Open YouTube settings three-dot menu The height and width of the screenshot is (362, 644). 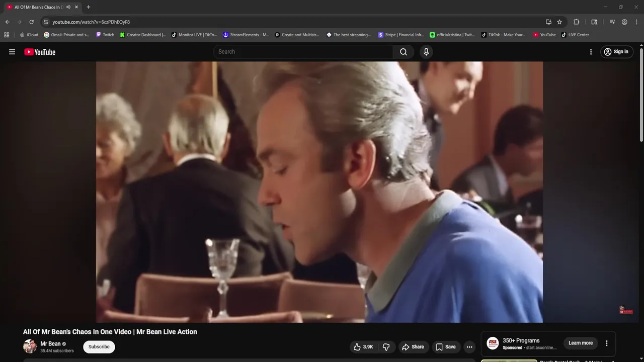pyautogui.click(x=591, y=52)
